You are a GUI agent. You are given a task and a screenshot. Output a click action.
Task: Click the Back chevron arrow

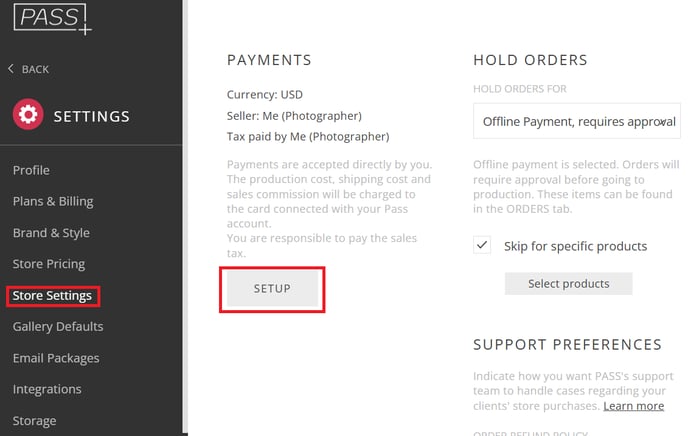pyautogui.click(x=11, y=69)
